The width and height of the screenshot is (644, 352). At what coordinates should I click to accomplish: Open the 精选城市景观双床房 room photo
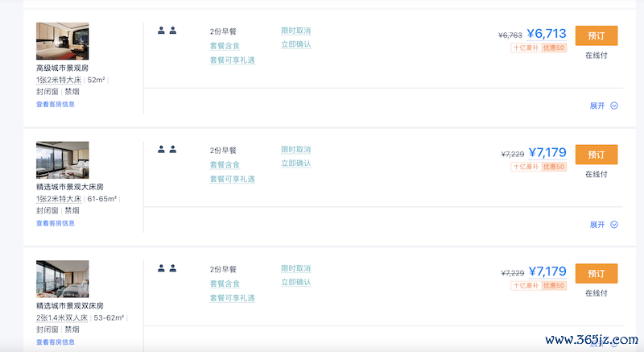point(63,279)
